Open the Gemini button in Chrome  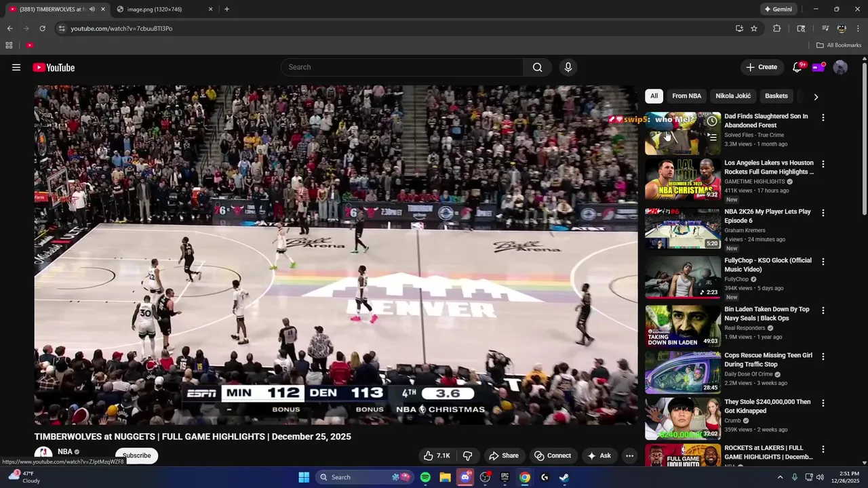pos(778,9)
